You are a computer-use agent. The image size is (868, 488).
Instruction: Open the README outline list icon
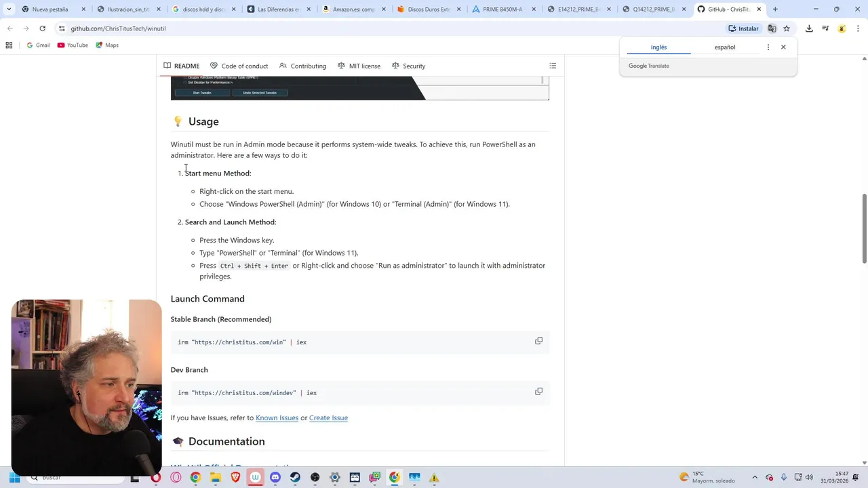[x=553, y=66]
